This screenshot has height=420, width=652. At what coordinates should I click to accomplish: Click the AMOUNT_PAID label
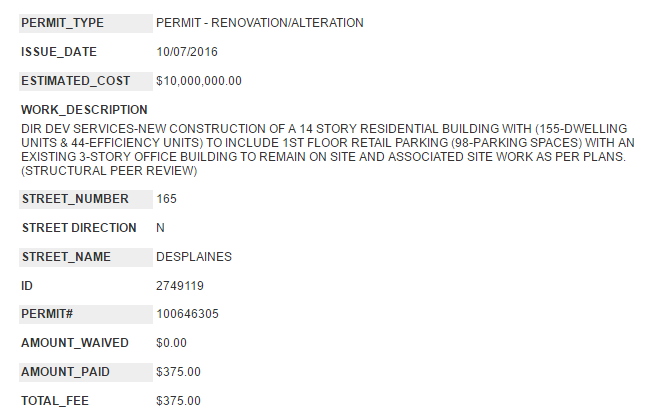[x=66, y=372]
